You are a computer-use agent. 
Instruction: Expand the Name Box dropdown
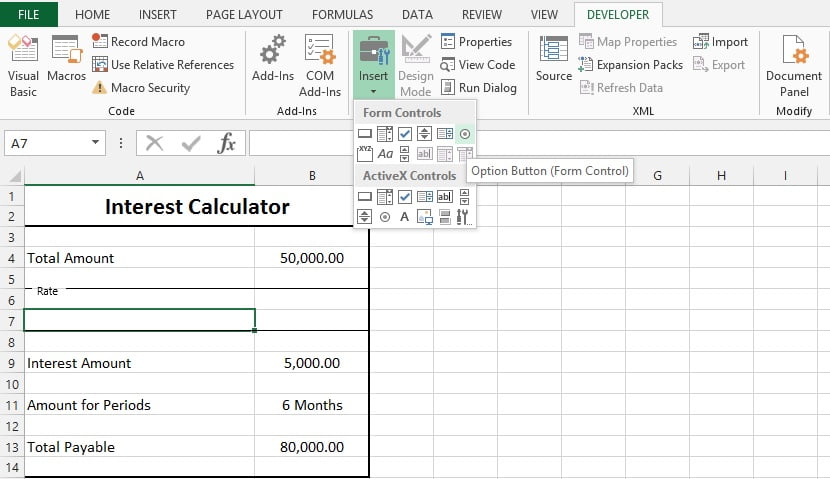tap(95, 142)
